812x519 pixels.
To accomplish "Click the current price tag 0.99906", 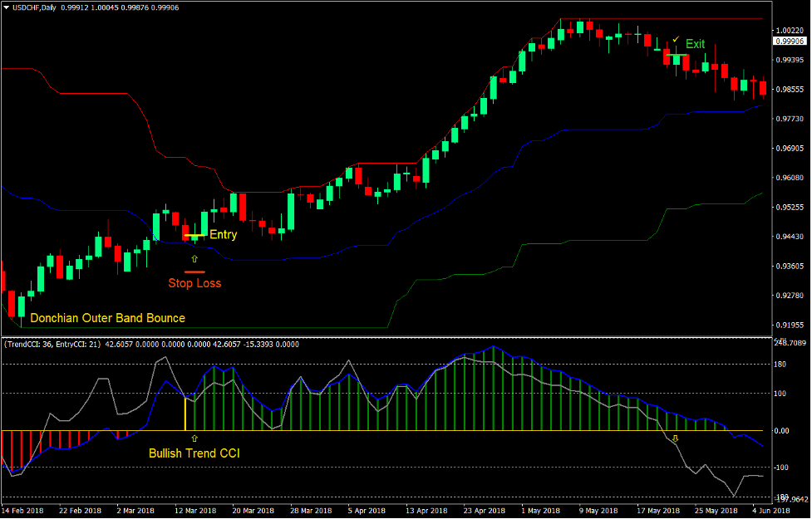I will coord(788,41).
